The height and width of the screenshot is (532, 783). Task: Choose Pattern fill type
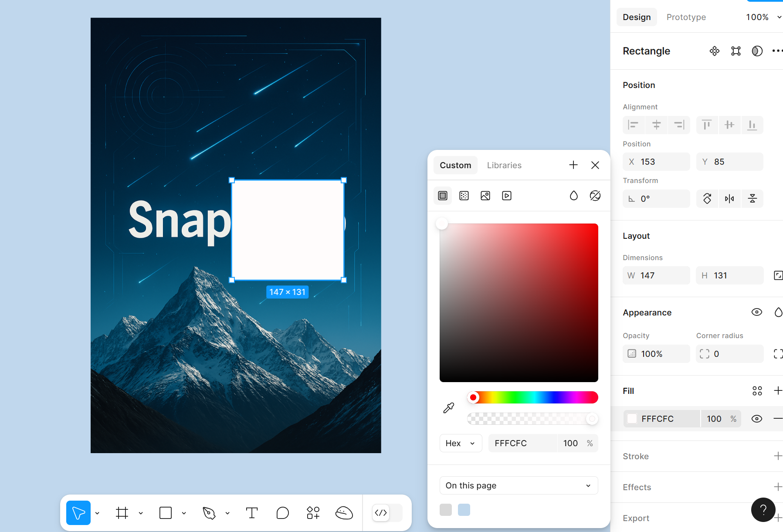pyautogui.click(x=464, y=196)
